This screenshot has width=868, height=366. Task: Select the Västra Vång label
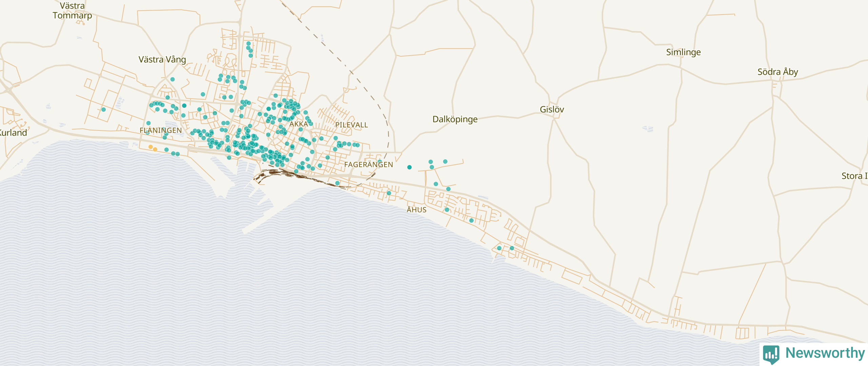162,60
